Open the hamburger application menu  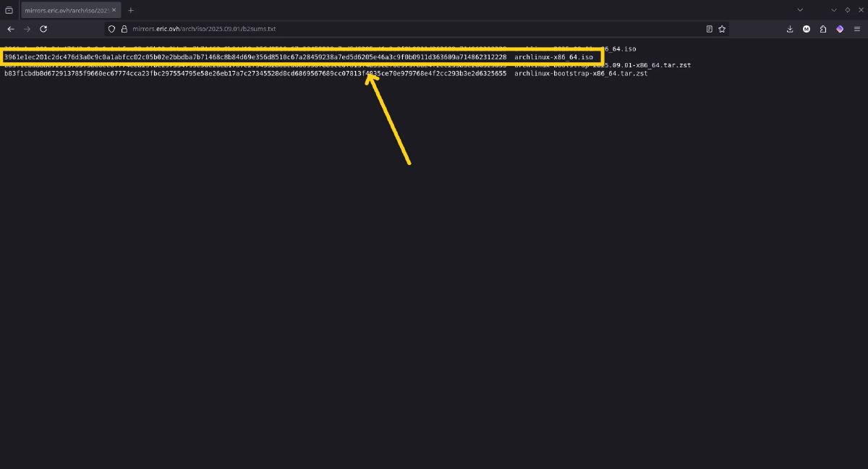tap(857, 29)
